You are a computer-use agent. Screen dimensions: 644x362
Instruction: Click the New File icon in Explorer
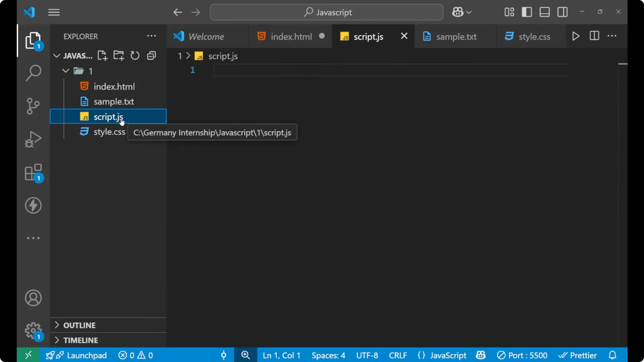[x=102, y=56]
